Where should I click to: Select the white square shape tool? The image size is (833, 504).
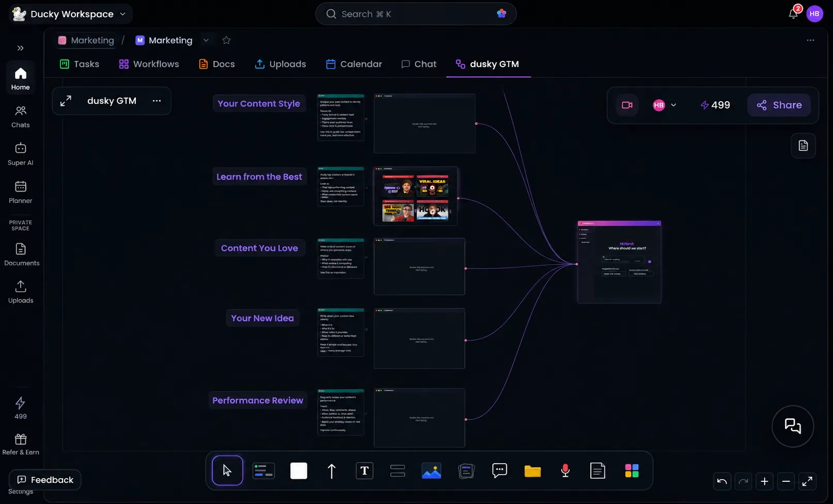click(x=299, y=470)
